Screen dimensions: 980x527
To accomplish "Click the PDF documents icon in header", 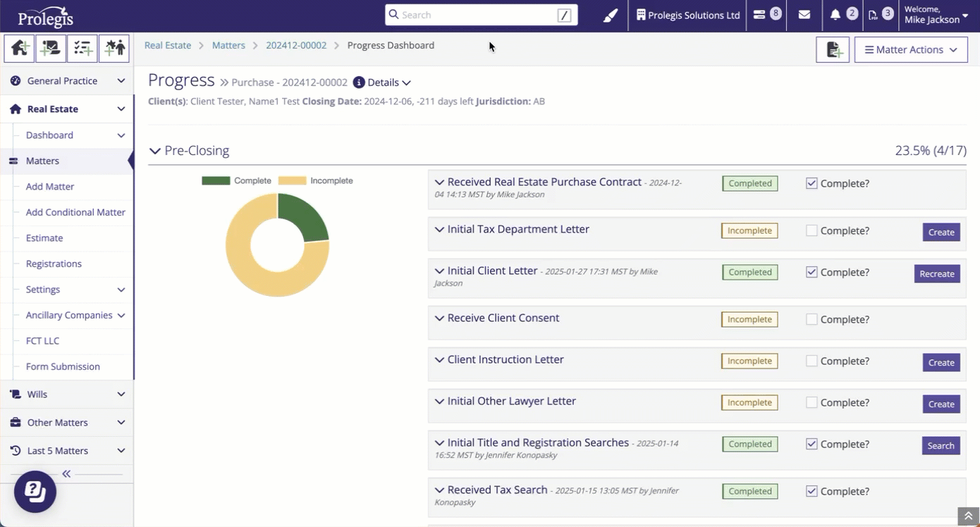I will (874, 15).
